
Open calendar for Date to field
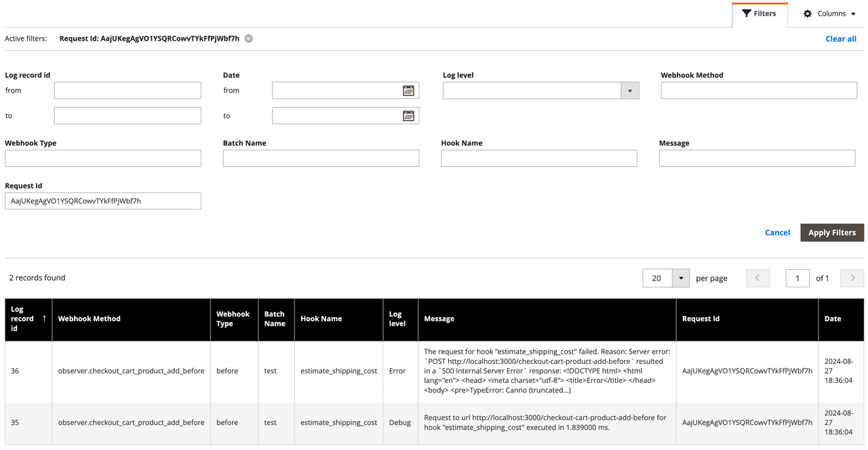[x=408, y=116]
